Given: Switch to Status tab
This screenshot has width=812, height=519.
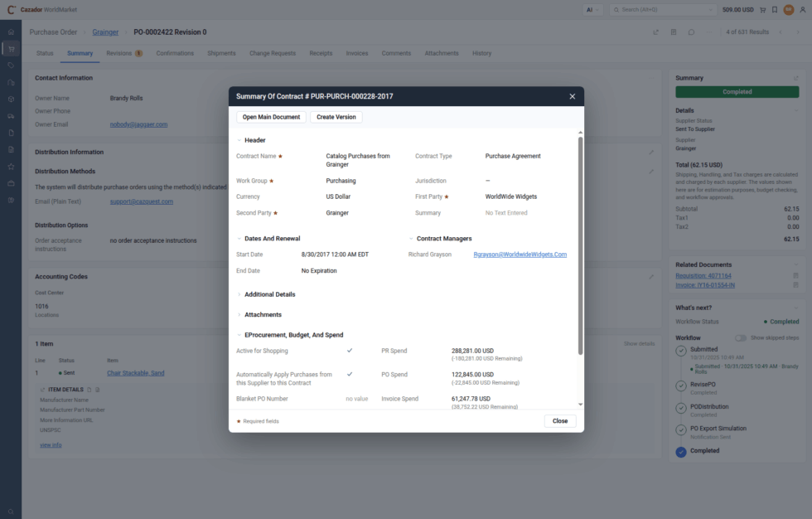Looking at the screenshot, I should (45, 53).
